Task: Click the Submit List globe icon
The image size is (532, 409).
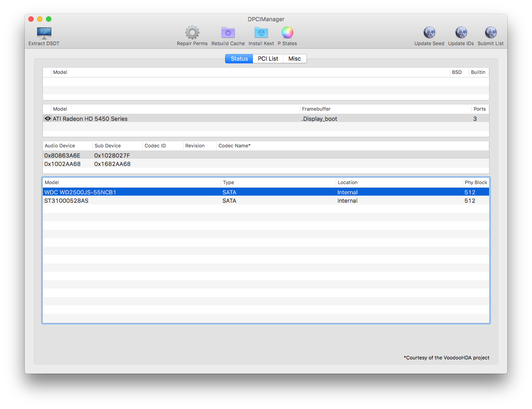Action: click(x=490, y=33)
